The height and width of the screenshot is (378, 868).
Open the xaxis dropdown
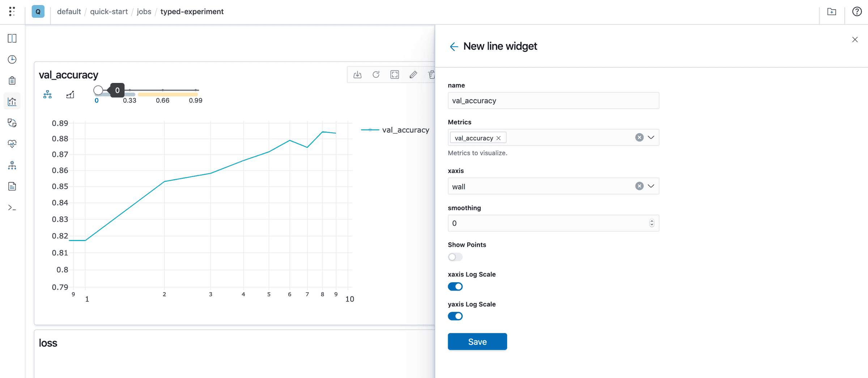tap(651, 186)
